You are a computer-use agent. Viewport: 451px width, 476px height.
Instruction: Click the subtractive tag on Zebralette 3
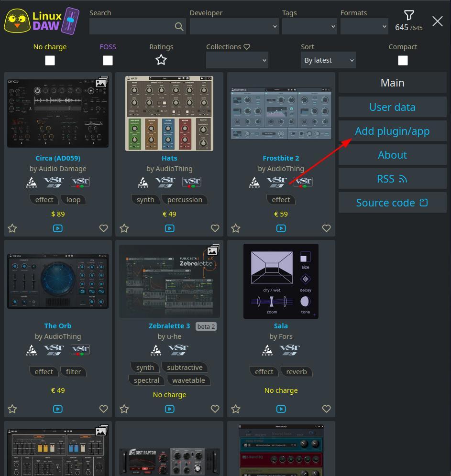[185, 368]
